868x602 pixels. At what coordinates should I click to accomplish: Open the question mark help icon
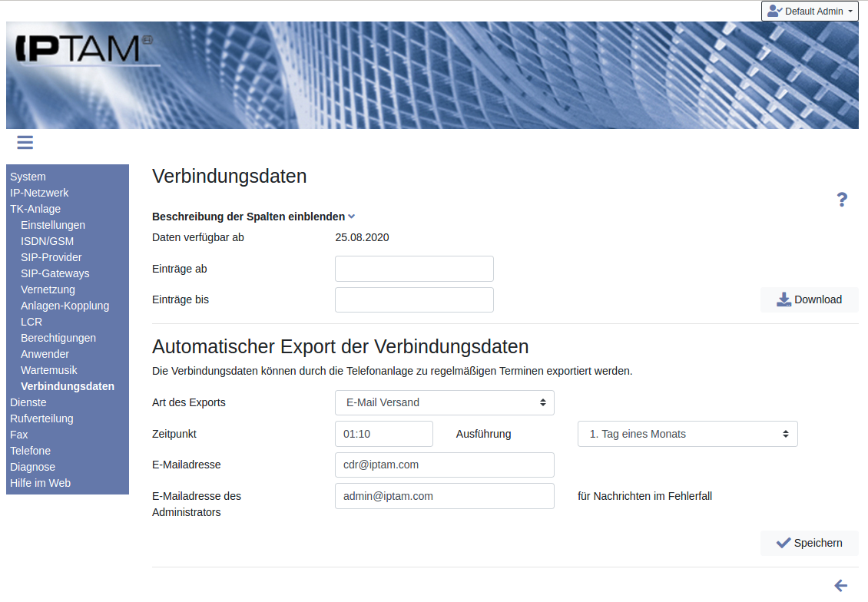[x=842, y=200]
